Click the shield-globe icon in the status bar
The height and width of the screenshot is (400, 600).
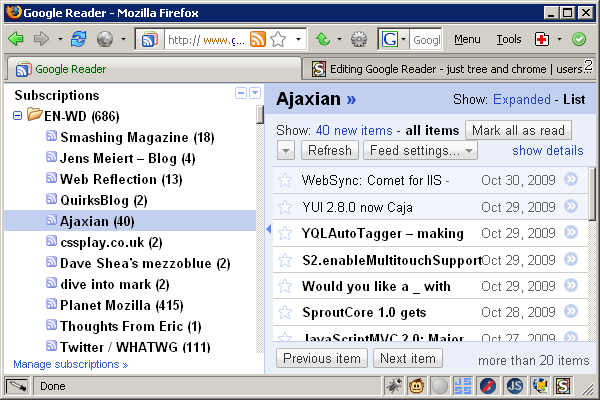pyautogui.click(x=540, y=386)
